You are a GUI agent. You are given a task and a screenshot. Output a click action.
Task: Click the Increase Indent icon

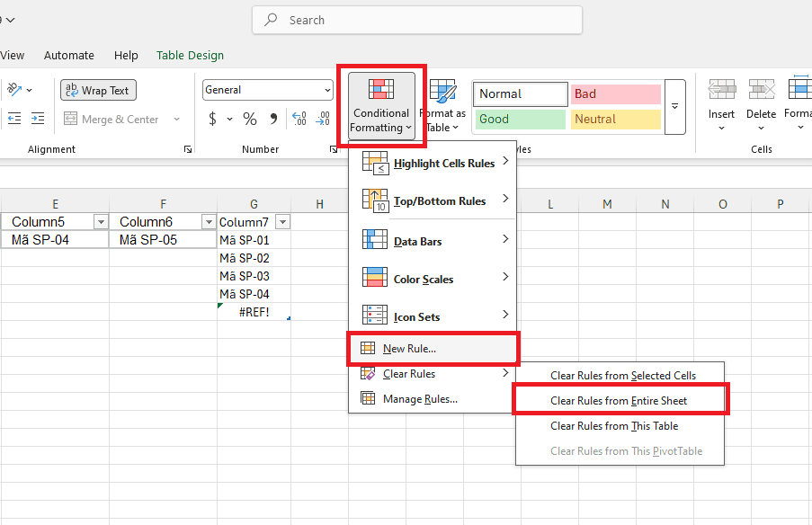click(38, 119)
